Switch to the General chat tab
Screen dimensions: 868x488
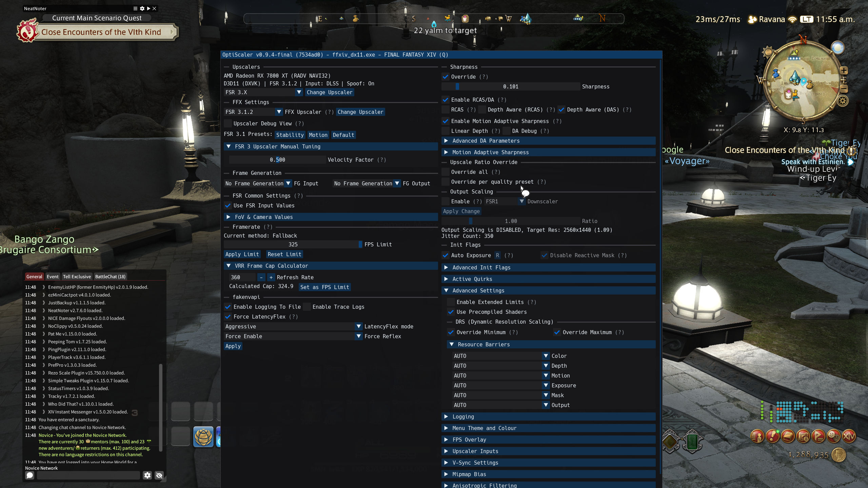34,277
